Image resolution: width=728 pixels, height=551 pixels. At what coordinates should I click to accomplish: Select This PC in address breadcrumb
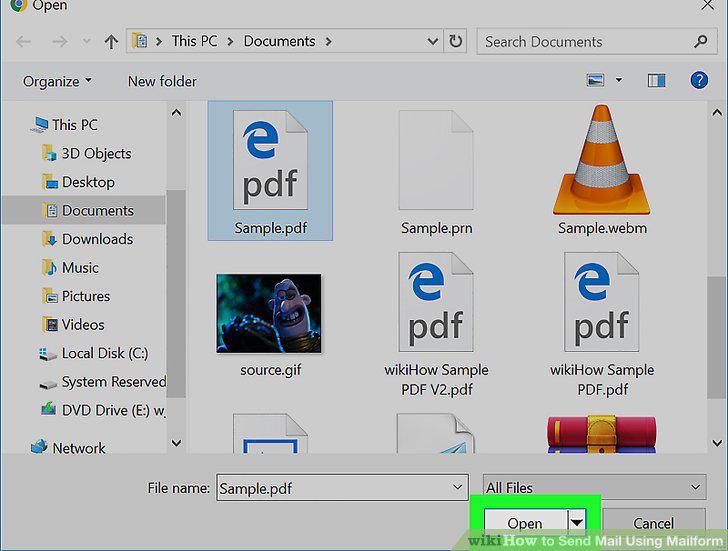(x=195, y=41)
